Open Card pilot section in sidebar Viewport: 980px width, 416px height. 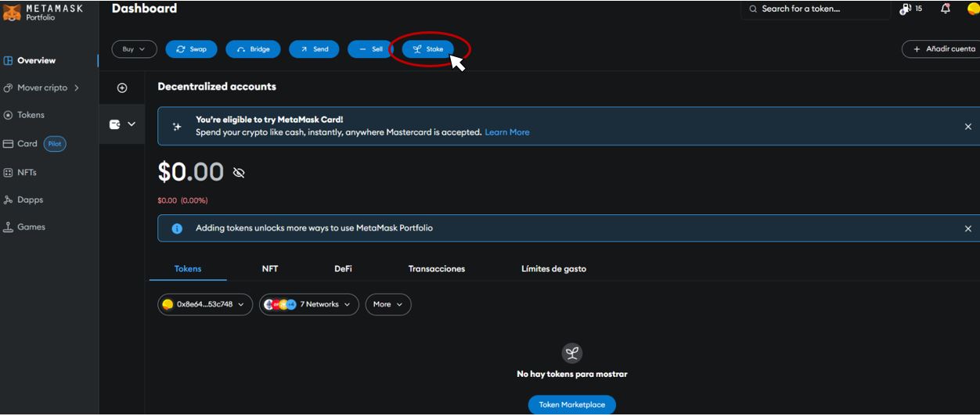[27, 144]
